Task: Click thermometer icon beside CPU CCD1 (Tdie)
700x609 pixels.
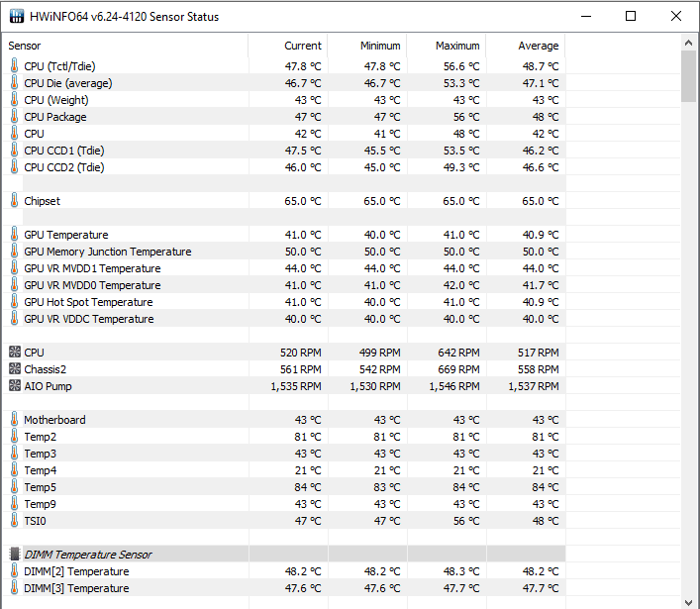Action: pos(14,151)
